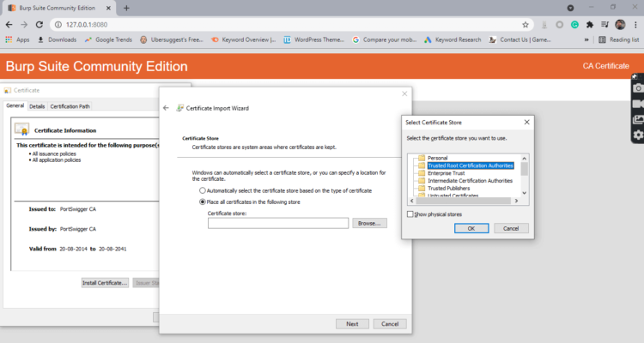Open the gallery icon in side panel

click(x=638, y=119)
